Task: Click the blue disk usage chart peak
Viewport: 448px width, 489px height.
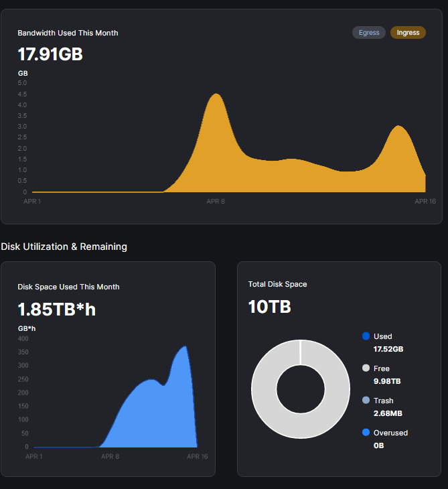Action: (183, 352)
